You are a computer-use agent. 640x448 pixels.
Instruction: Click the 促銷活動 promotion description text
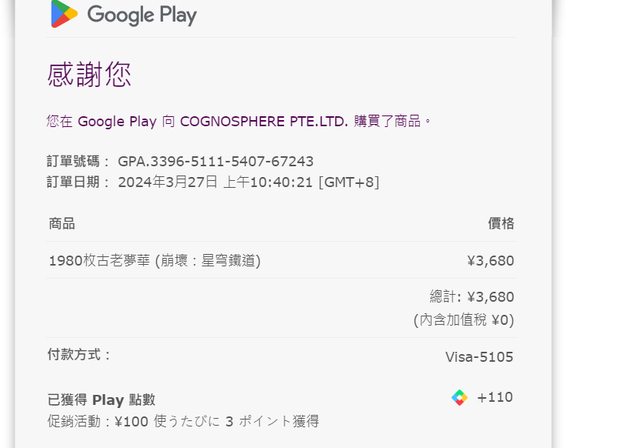tap(183, 421)
